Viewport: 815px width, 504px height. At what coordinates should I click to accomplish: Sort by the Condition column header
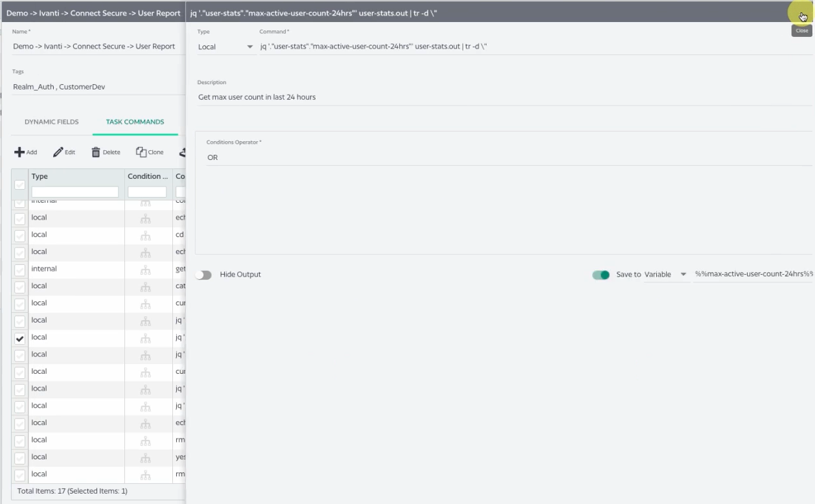click(x=147, y=176)
